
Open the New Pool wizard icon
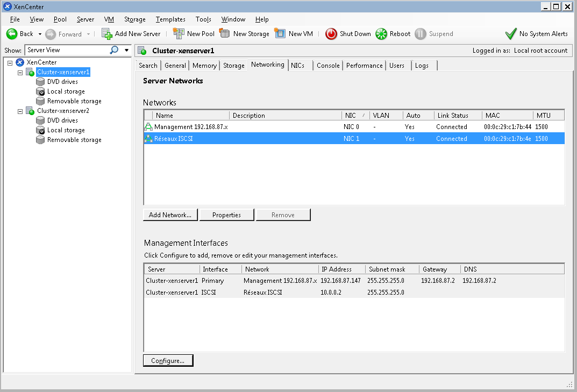[x=179, y=34]
